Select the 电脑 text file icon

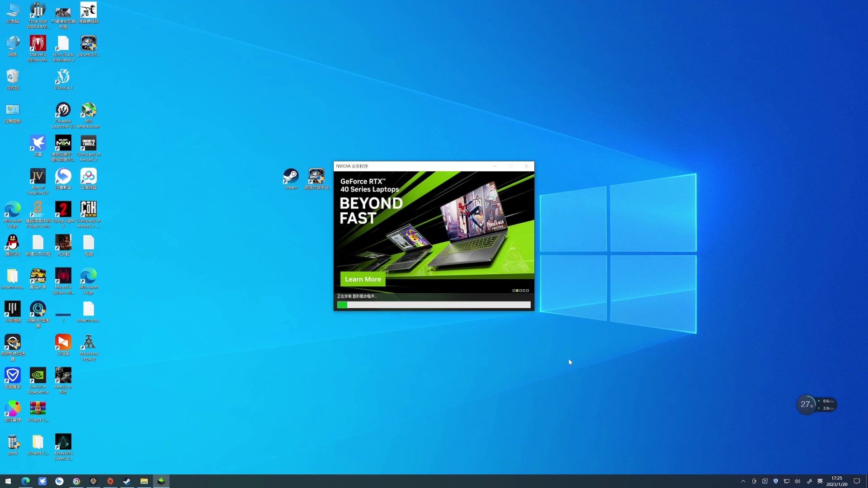[89, 246]
